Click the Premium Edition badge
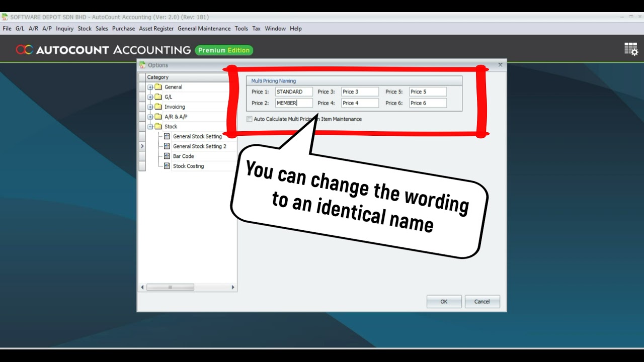Viewport: 644px width, 362px height. point(224,50)
